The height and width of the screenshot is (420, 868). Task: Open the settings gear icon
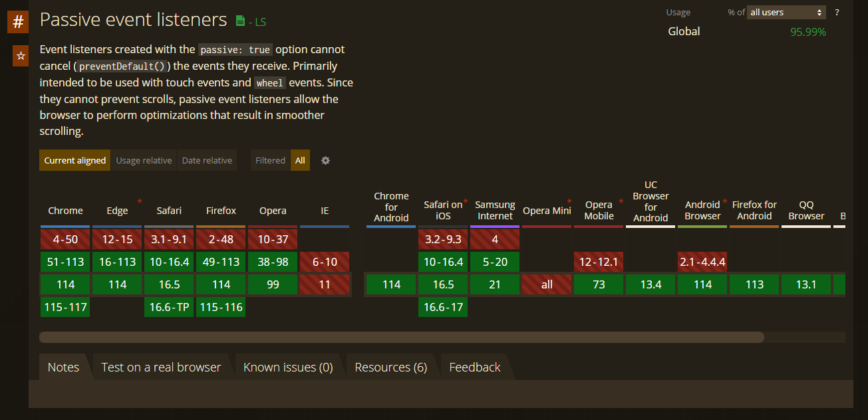tap(325, 160)
